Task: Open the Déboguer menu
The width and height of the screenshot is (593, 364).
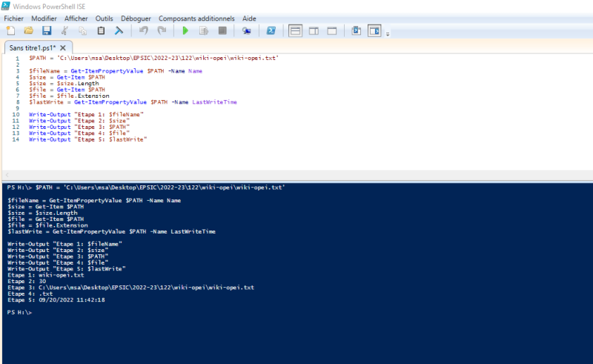Action: 136,19
